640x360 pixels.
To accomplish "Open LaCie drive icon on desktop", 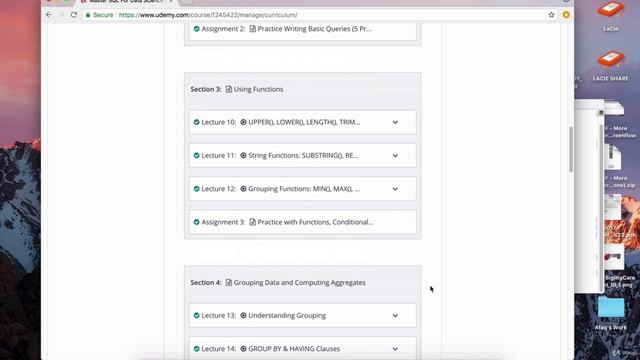I will (x=611, y=10).
